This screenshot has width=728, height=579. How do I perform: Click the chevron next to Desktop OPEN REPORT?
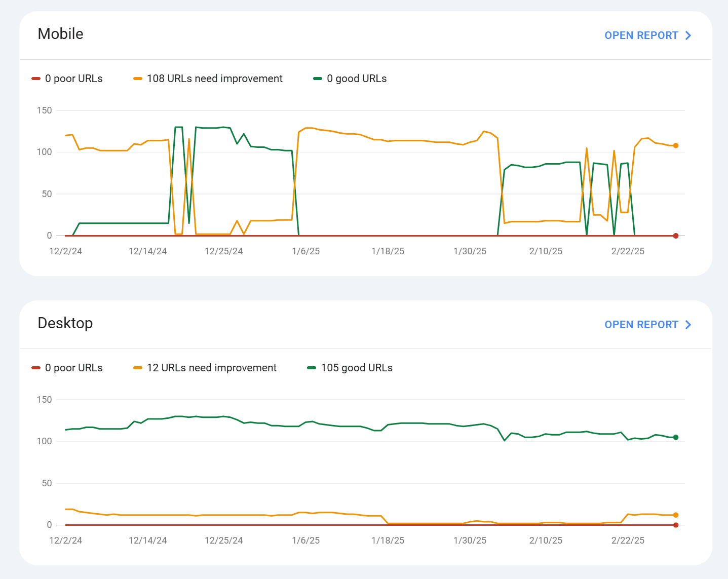point(688,325)
